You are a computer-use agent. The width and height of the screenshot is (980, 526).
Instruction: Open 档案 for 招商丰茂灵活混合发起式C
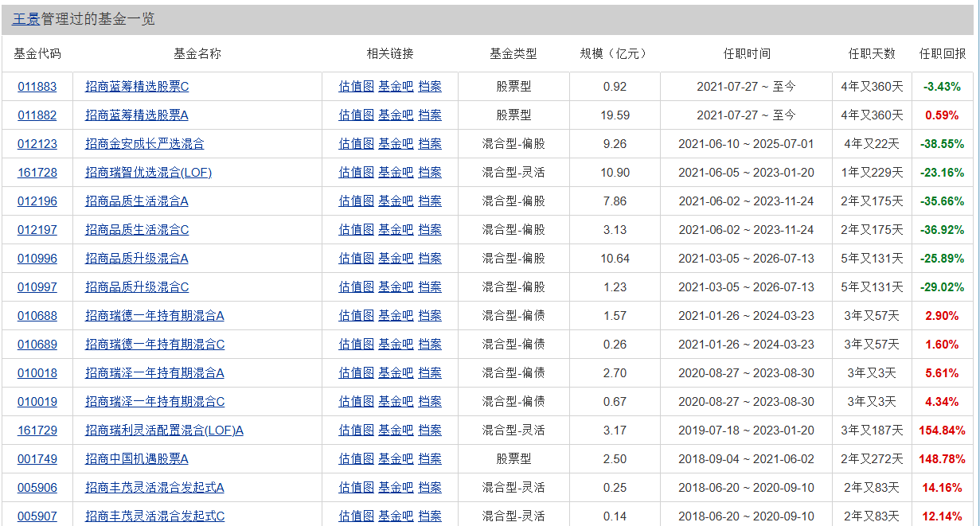coord(430,516)
